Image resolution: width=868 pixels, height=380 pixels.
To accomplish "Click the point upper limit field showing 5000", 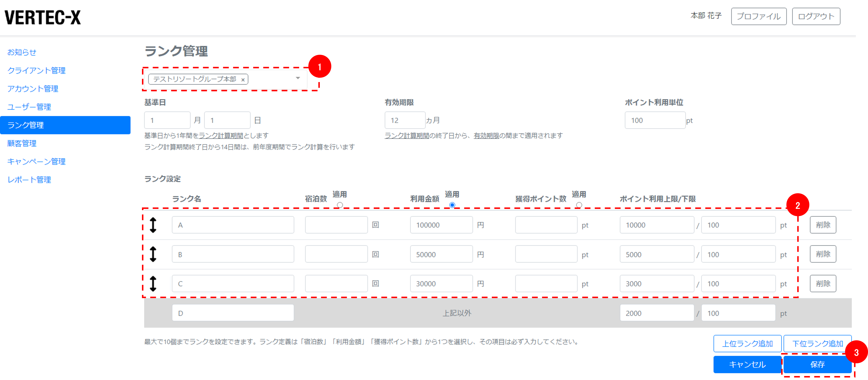I will click(x=657, y=254).
